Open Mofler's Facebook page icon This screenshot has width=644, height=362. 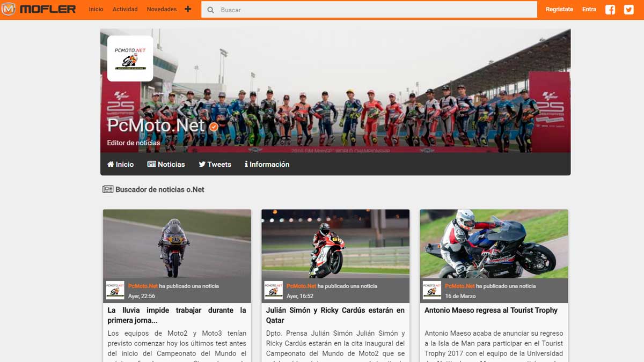610,9
